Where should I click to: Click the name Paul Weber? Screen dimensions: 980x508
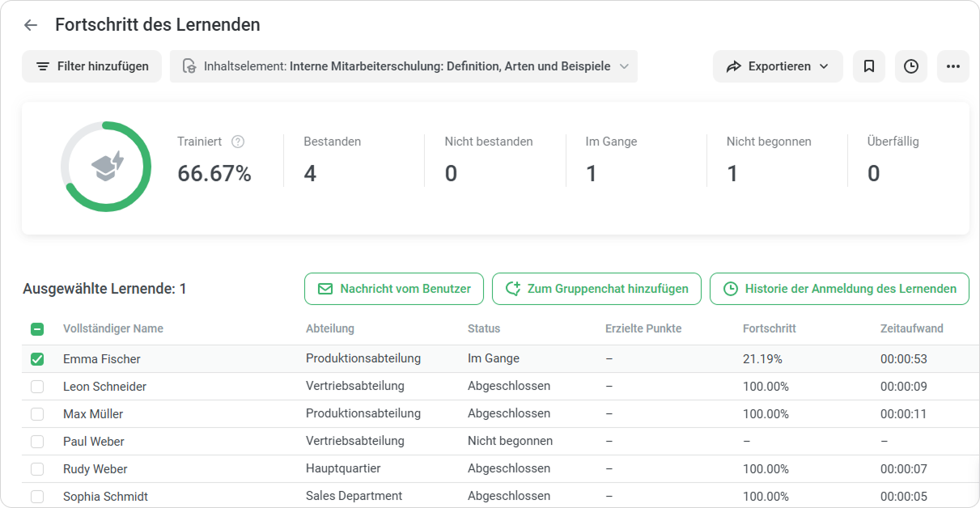pos(94,442)
